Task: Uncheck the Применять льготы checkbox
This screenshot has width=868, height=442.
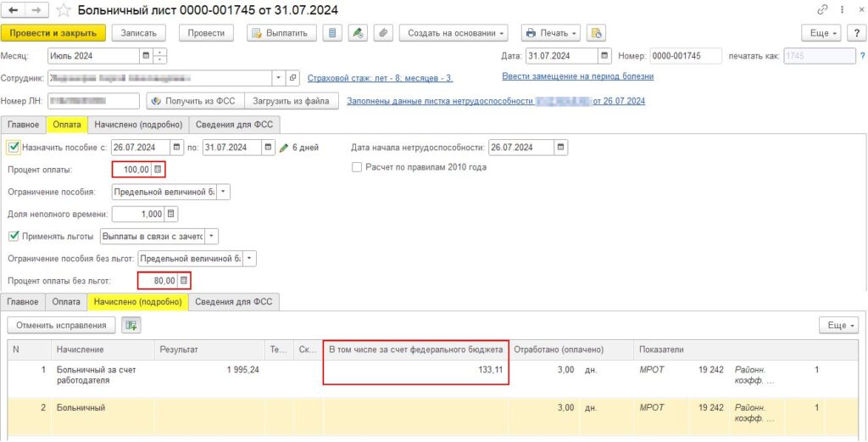Action: [x=14, y=236]
